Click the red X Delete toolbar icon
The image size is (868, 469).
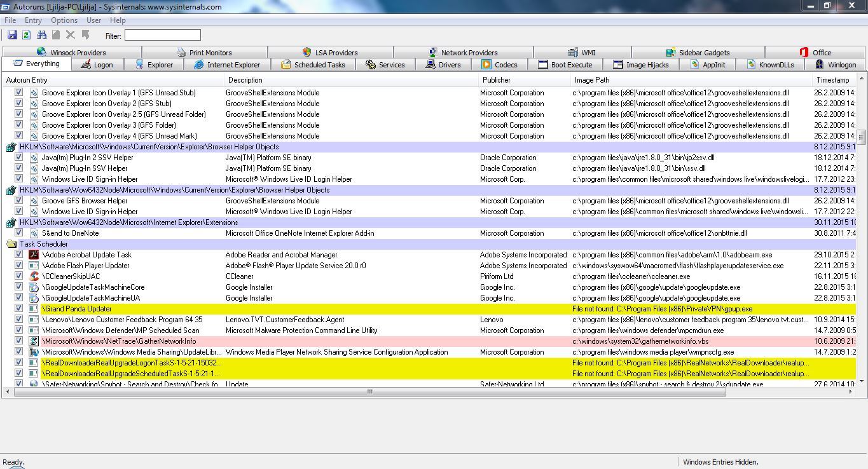pyautogui.click(x=71, y=35)
